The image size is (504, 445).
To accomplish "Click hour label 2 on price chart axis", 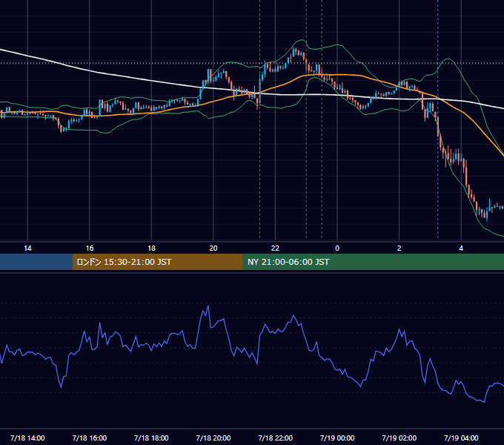I will 399,248.
